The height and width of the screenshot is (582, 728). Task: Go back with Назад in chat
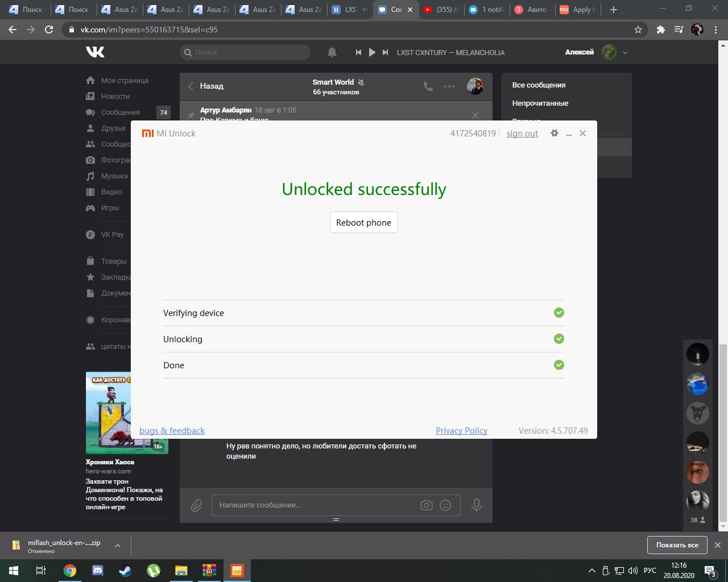click(x=206, y=86)
